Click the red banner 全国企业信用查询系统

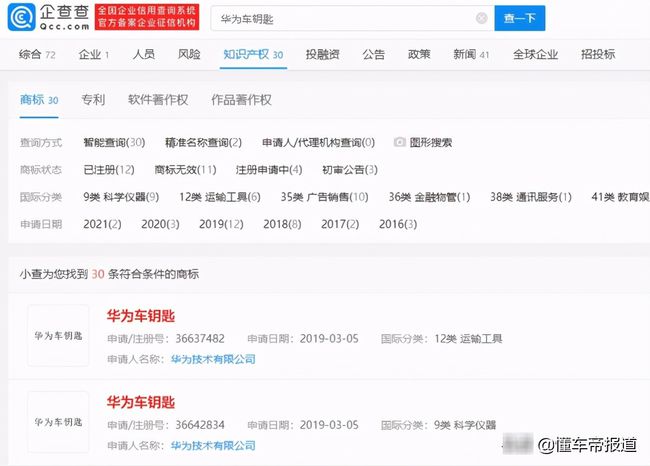147,17
